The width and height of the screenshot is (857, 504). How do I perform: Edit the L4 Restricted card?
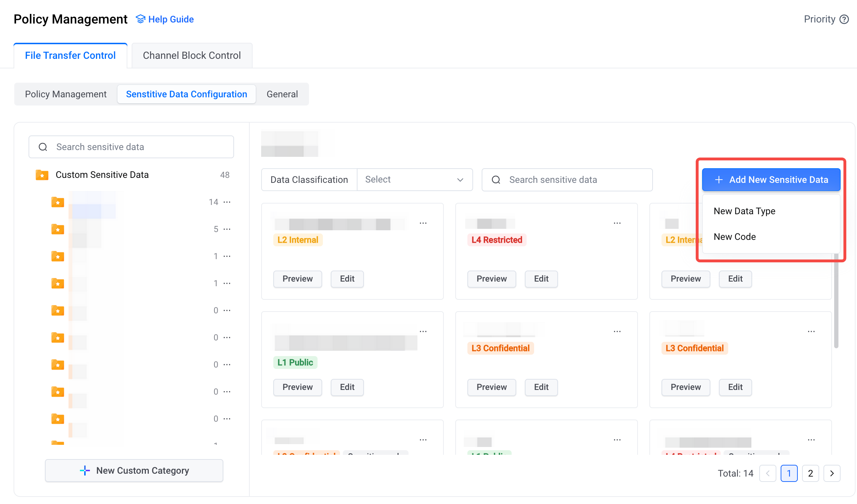click(x=541, y=279)
